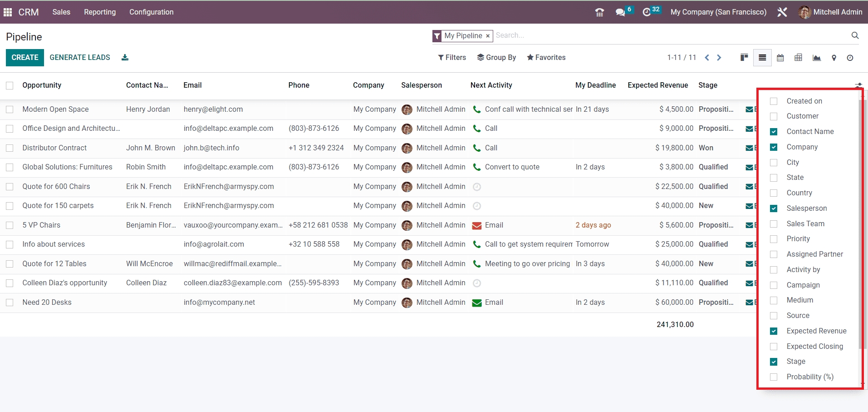This screenshot has height=412, width=868.
Task: Click the download export icon
Action: coord(125,58)
